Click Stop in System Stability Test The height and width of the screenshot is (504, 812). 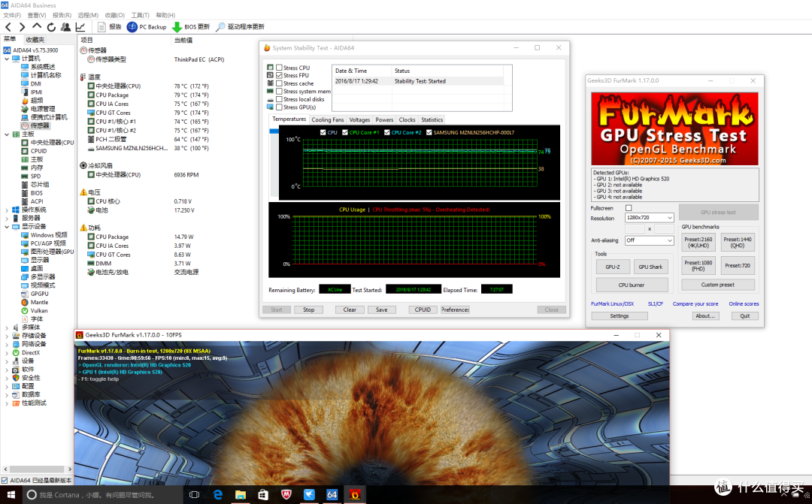coord(309,309)
